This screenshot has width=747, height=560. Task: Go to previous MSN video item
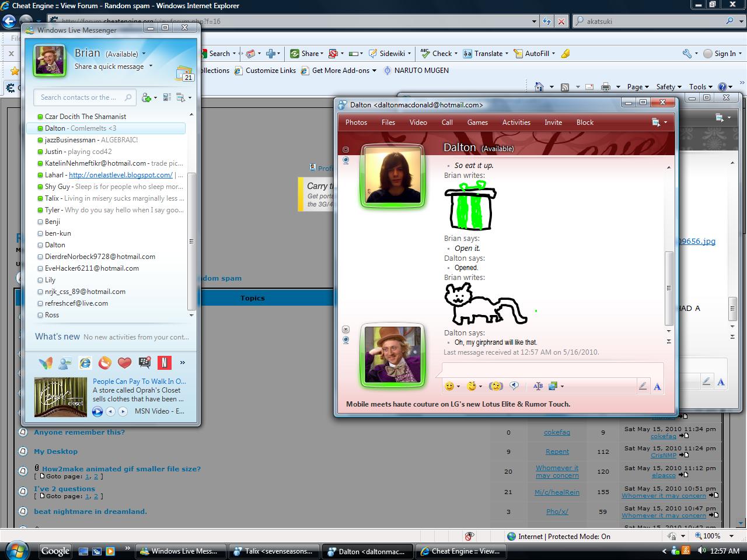point(110,411)
